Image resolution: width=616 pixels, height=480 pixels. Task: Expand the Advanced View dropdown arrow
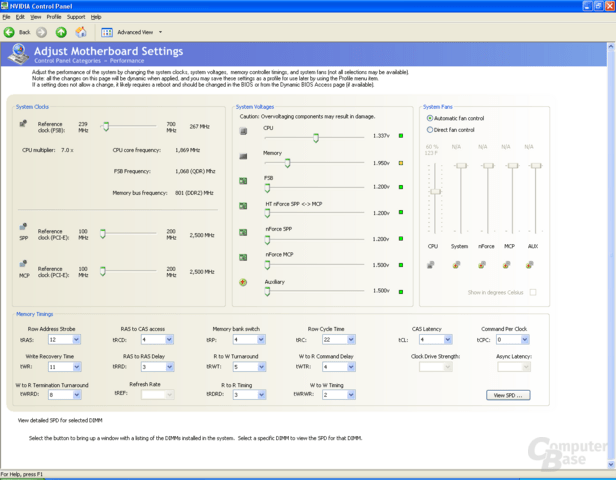click(160, 32)
